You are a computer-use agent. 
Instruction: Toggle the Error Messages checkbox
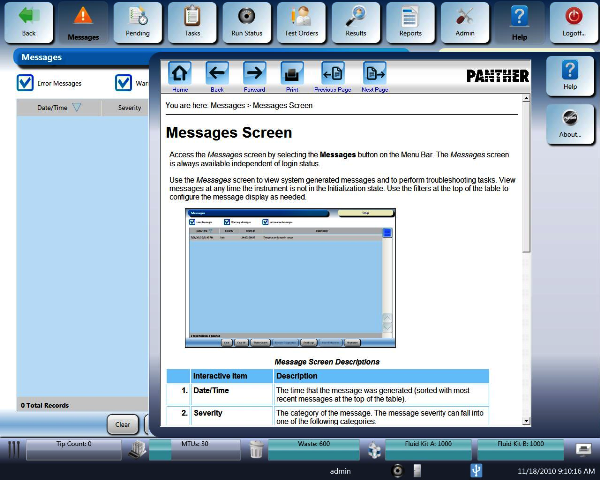tap(26, 83)
